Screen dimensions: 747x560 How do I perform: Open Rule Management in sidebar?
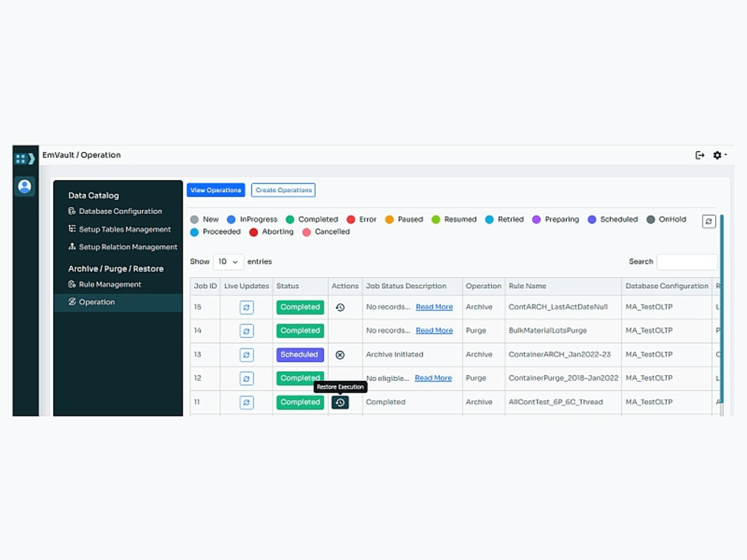coord(110,284)
